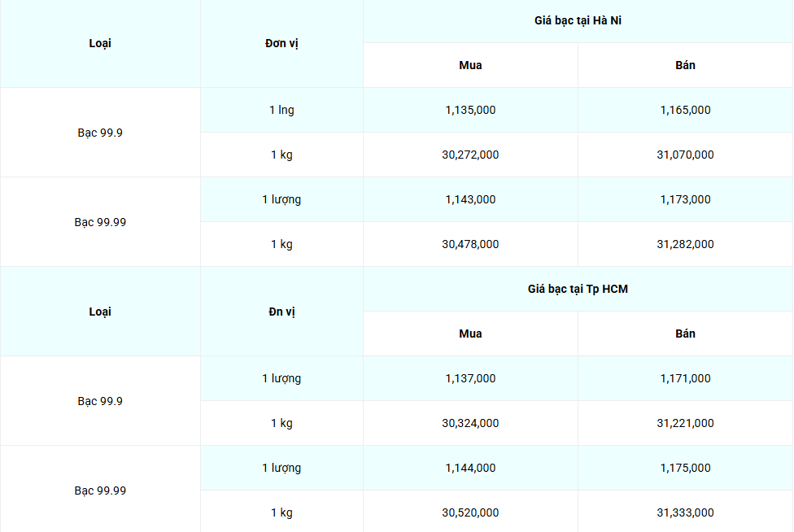Select the 1,175,000 cell
The width and height of the screenshot is (794, 532).
[685, 468]
